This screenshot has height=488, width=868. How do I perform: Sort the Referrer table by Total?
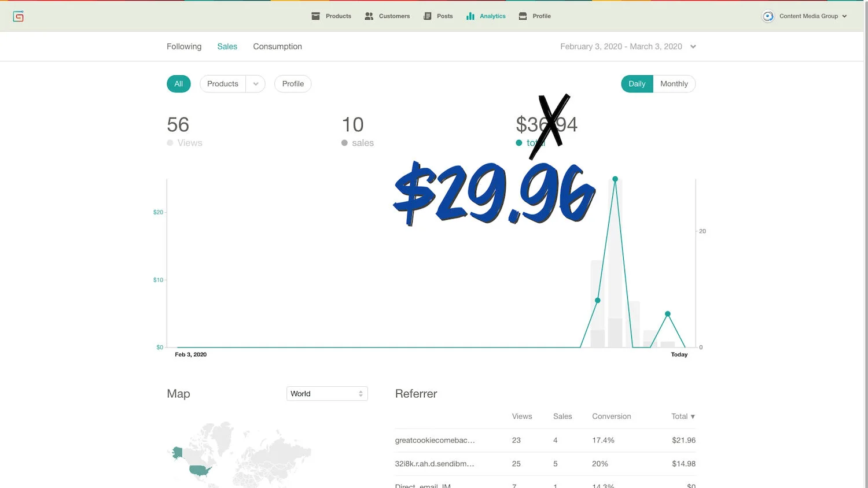pyautogui.click(x=683, y=416)
